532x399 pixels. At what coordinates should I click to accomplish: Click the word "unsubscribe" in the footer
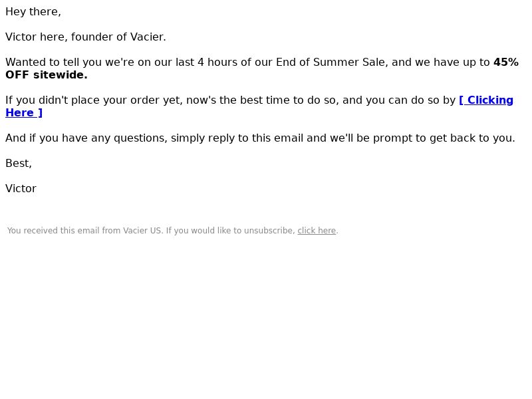coord(269,231)
